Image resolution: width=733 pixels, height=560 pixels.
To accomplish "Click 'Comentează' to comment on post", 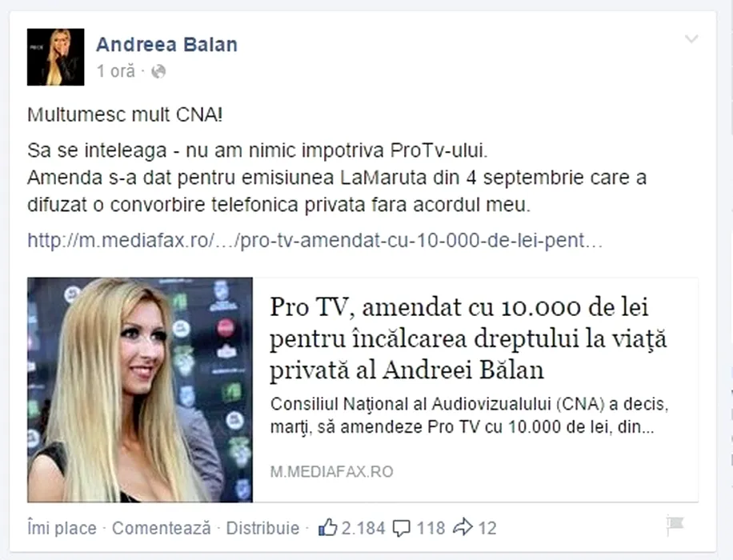I will 162,528.
